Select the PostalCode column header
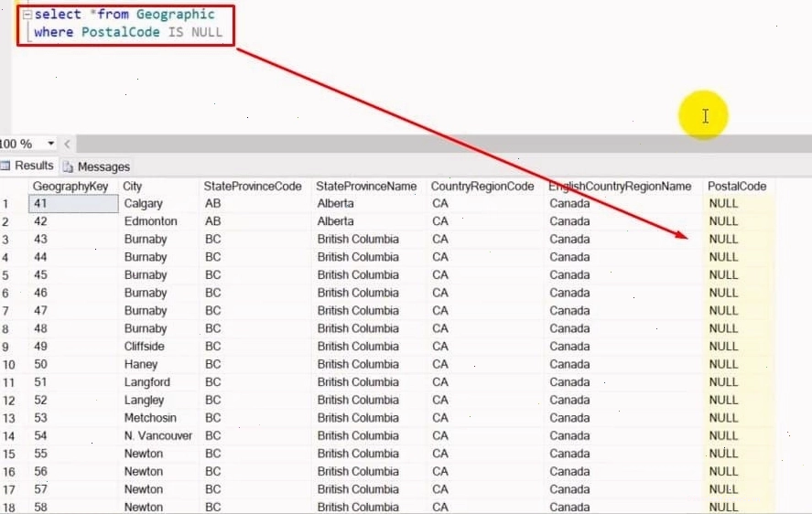 [737, 187]
